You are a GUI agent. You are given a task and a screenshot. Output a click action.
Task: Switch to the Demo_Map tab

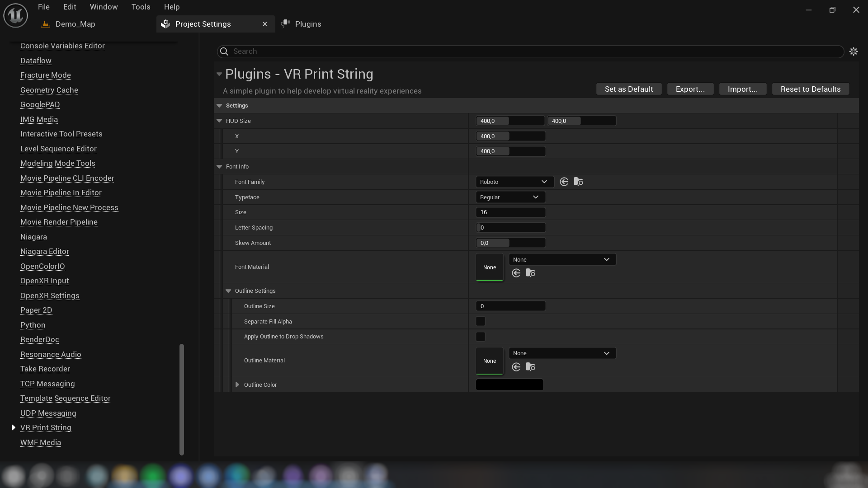(75, 24)
